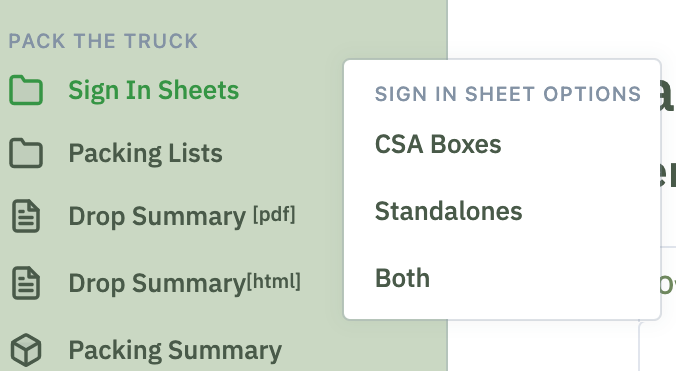Click the document icon for Drop Summary html
Image resolution: width=676 pixels, height=371 pixels.
pos(26,283)
